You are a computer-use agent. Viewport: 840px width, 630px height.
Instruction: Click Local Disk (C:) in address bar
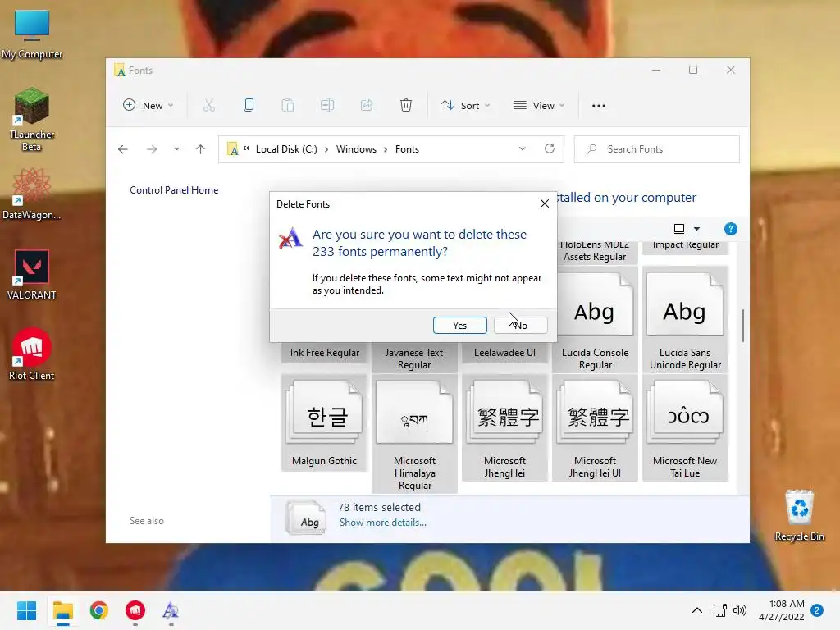286,149
